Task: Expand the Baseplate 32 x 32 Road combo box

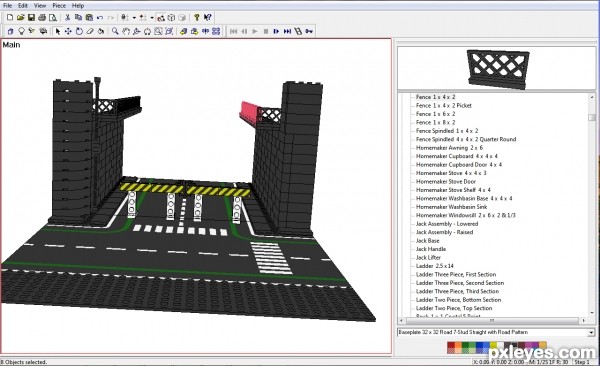Action: click(x=592, y=333)
